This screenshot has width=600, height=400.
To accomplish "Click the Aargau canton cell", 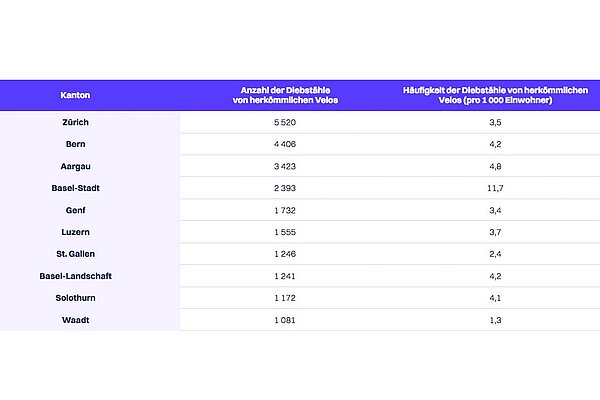I will point(75,165).
